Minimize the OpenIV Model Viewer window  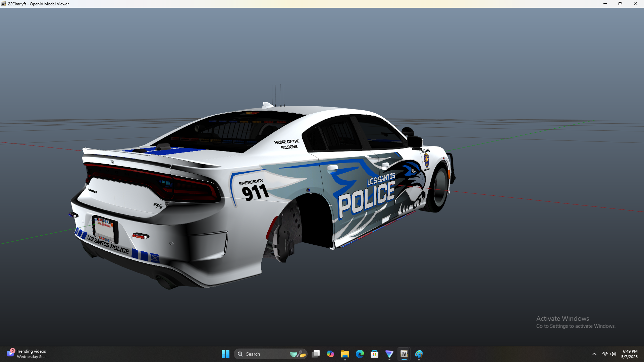[605, 4]
